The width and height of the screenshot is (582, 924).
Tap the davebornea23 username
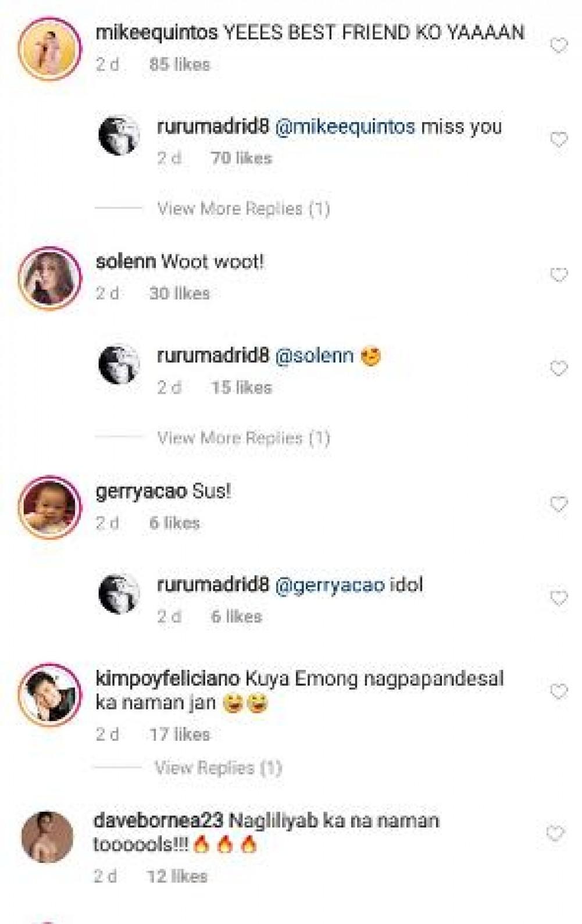158,821
